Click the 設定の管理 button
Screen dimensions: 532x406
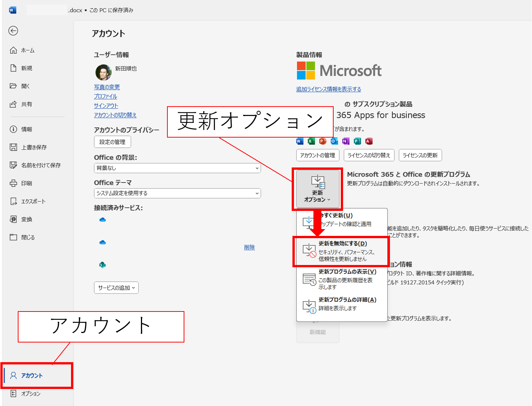coord(112,142)
